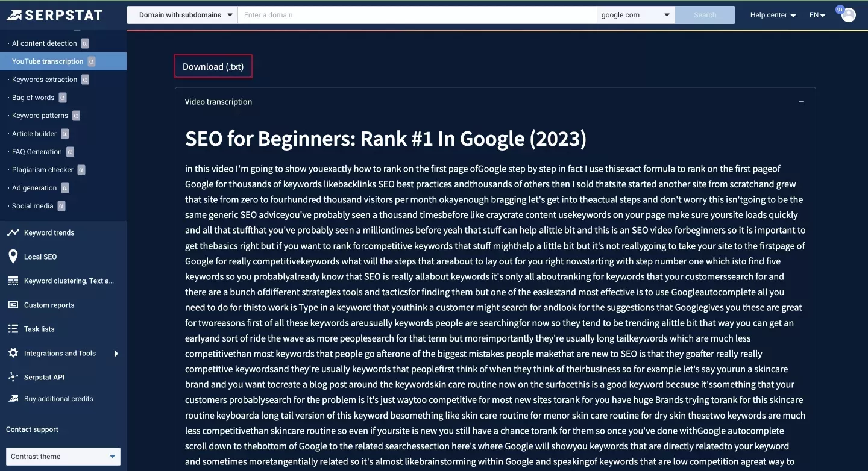Click the Download (.txt) button
Viewport: 868px width, 471px height.
[213, 67]
